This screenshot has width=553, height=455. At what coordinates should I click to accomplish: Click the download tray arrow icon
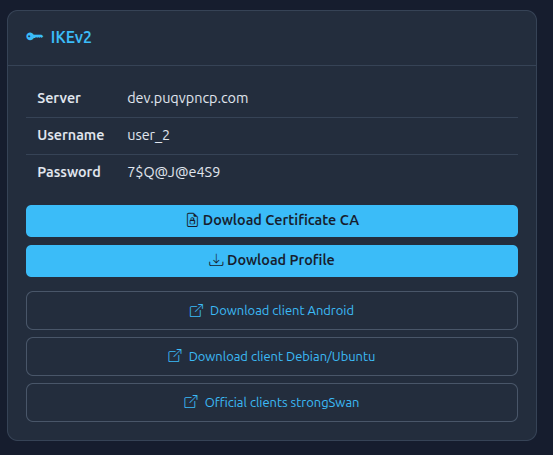click(x=216, y=260)
